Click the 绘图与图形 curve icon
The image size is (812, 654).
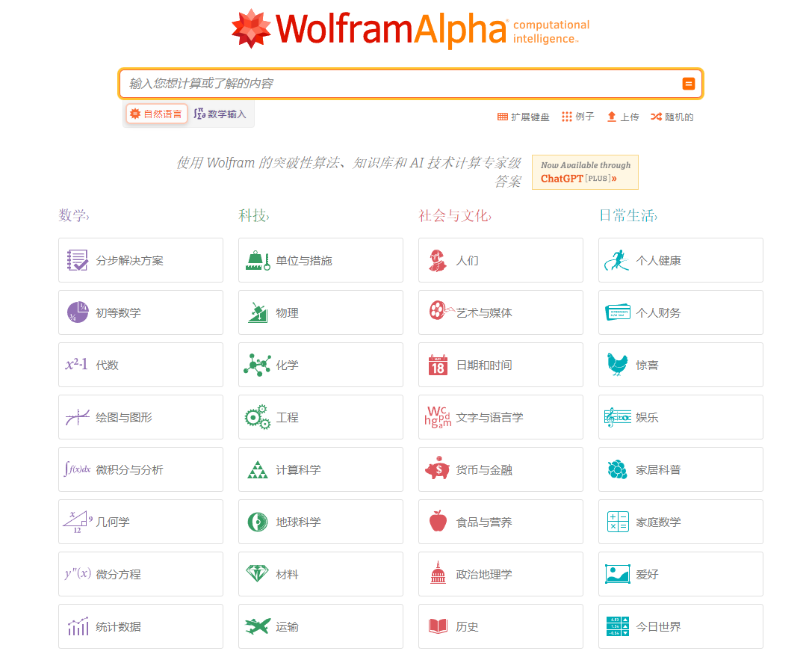coord(78,416)
